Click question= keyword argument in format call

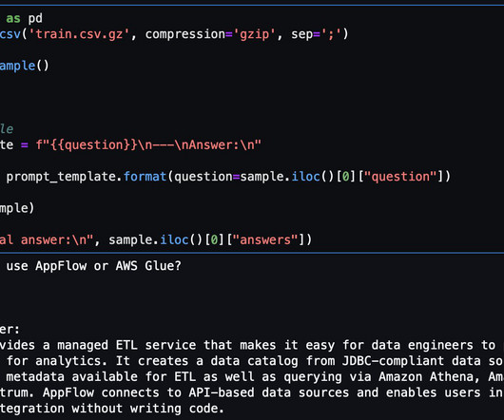pos(207,177)
